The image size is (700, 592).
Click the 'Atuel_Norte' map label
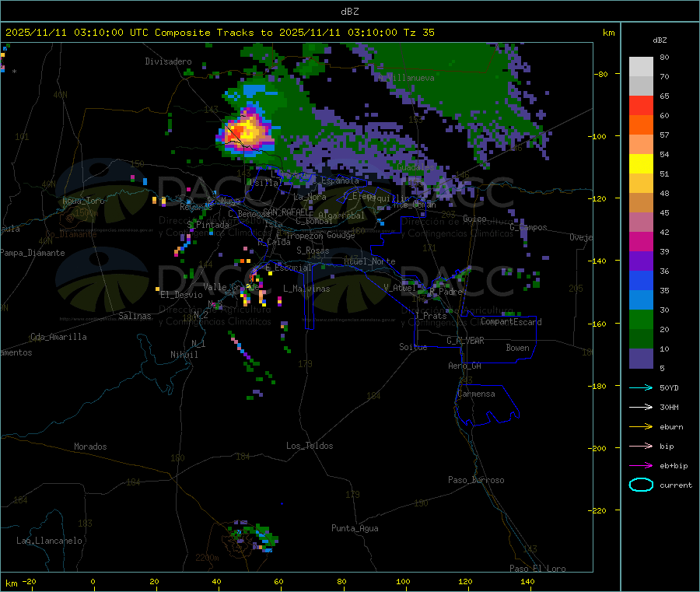369,261
